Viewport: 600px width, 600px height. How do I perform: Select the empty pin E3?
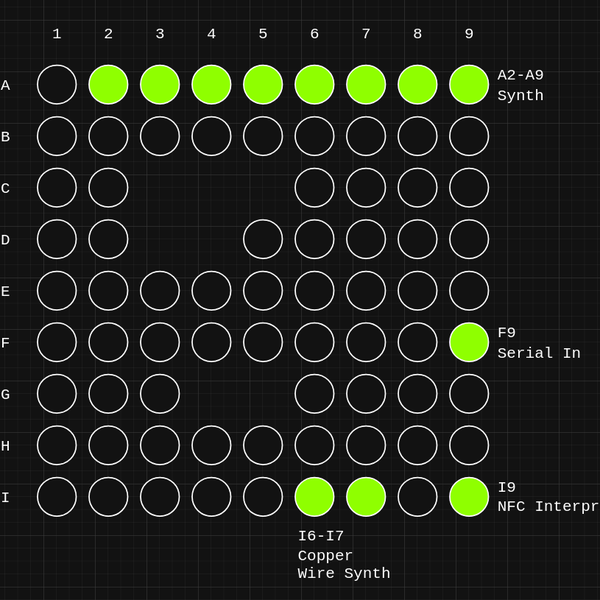(160, 291)
